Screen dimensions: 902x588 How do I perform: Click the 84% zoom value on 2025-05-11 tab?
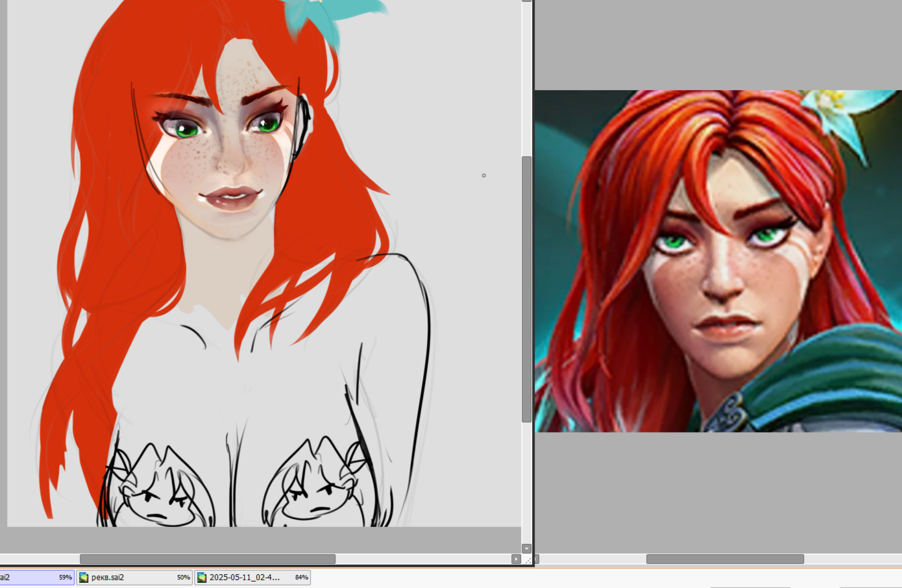coord(302,578)
